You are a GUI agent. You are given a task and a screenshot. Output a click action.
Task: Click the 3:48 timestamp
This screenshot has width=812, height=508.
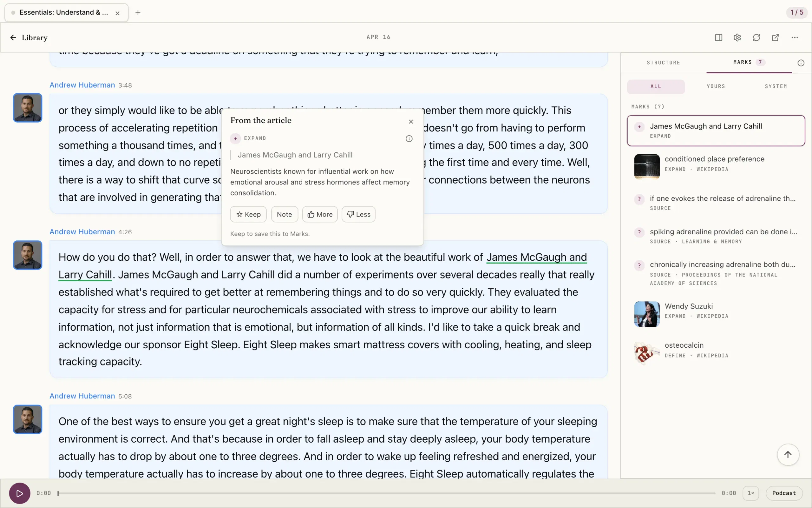click(125, 85)
